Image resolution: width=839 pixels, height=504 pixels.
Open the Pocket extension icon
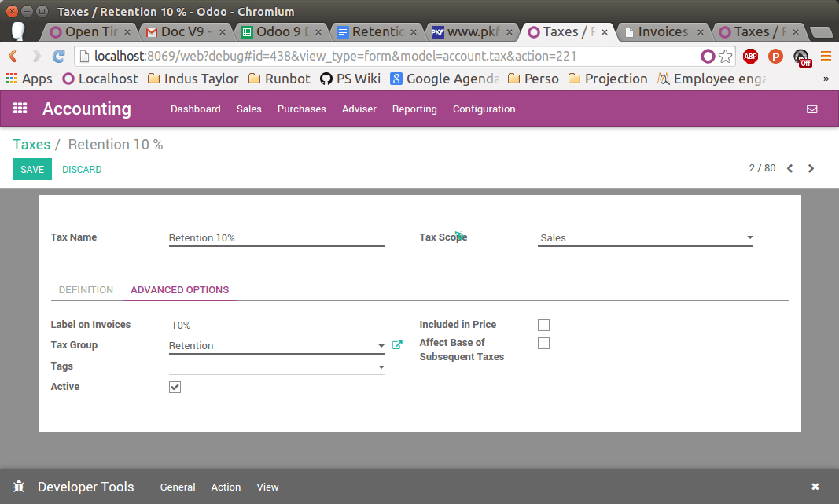tap(775, 56)
